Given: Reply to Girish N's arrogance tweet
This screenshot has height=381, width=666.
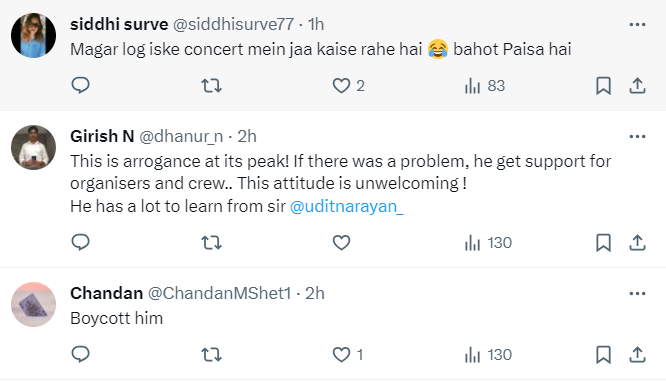Looking at the screenshot, I should coord(80,243).
